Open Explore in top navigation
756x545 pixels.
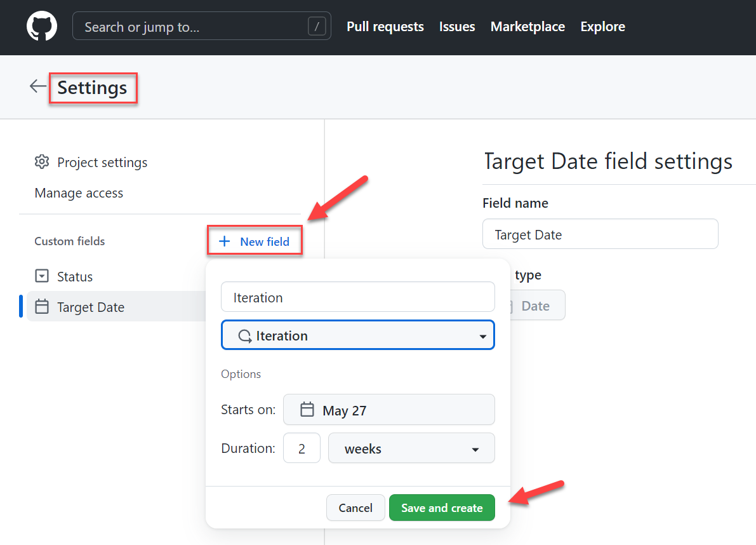click(x=602, y=27)
